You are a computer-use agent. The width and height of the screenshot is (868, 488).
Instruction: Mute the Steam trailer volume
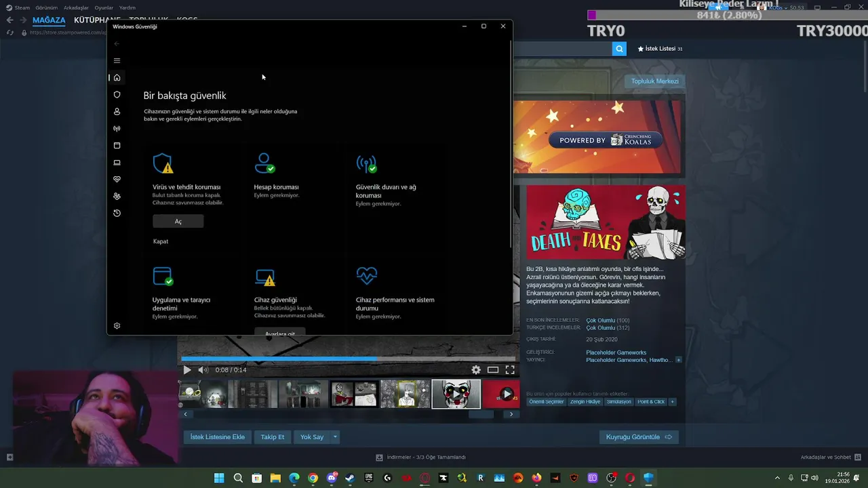[202, 370]
